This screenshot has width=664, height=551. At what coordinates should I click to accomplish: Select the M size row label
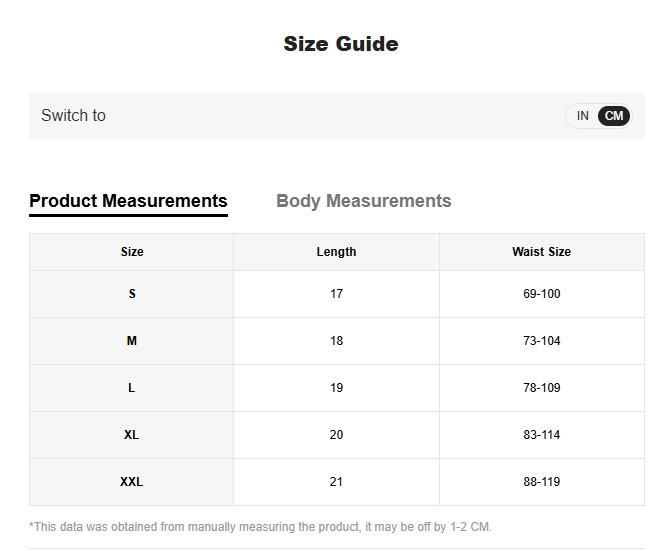tap(132, 341)
